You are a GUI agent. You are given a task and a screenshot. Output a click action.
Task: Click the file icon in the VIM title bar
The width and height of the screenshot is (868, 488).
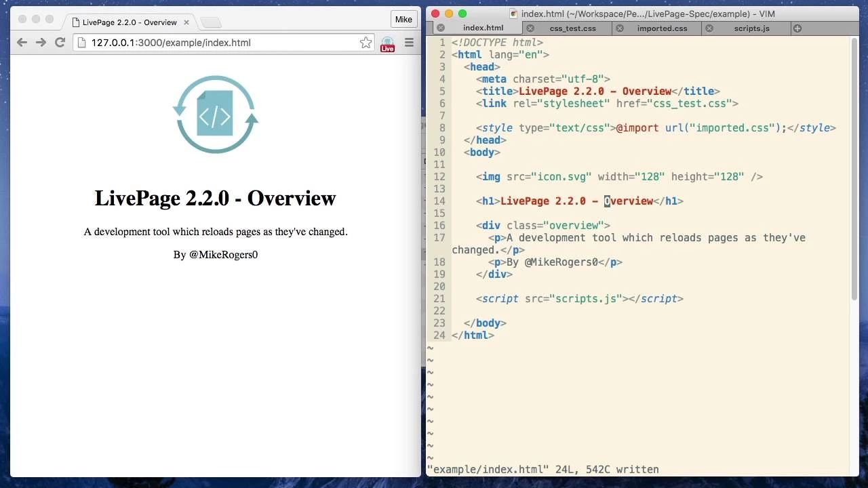513,14
